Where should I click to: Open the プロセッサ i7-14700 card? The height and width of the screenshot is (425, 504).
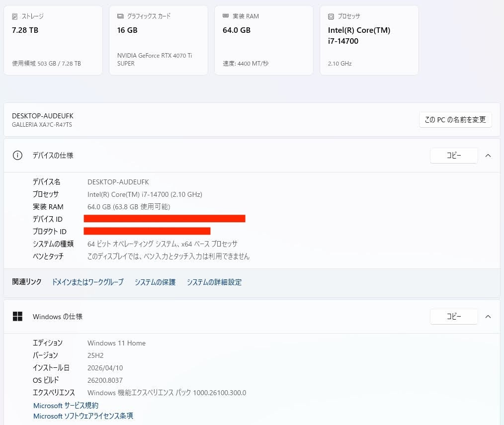pyautogui.click(x=369, y=40)
